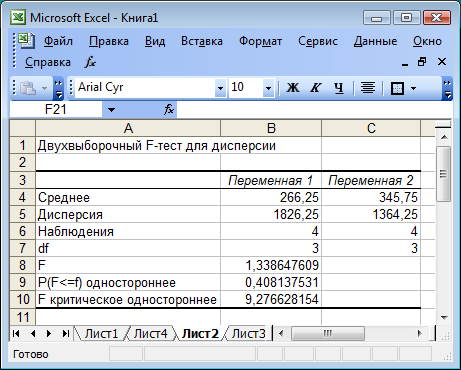The image size is (461, 370).
Task: Toggle italic with the К button
Action: tap(315, 88)
